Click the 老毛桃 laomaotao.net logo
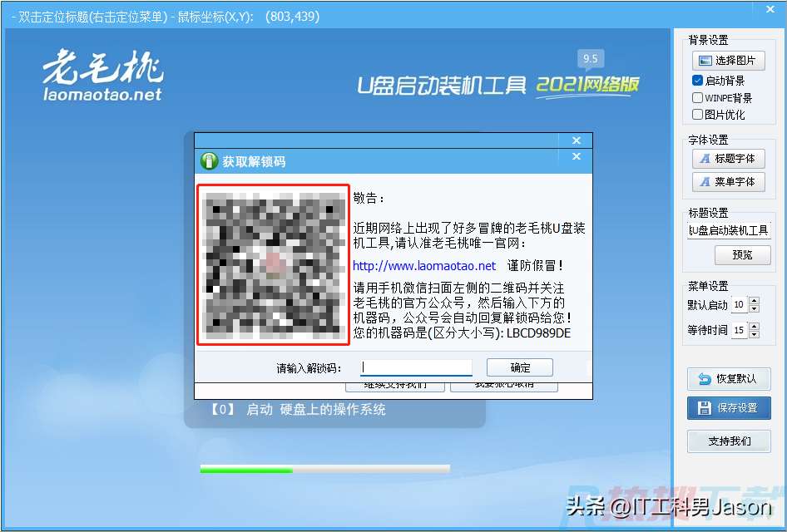The height and width of the screenshot is (532, 787). (103, 75)
